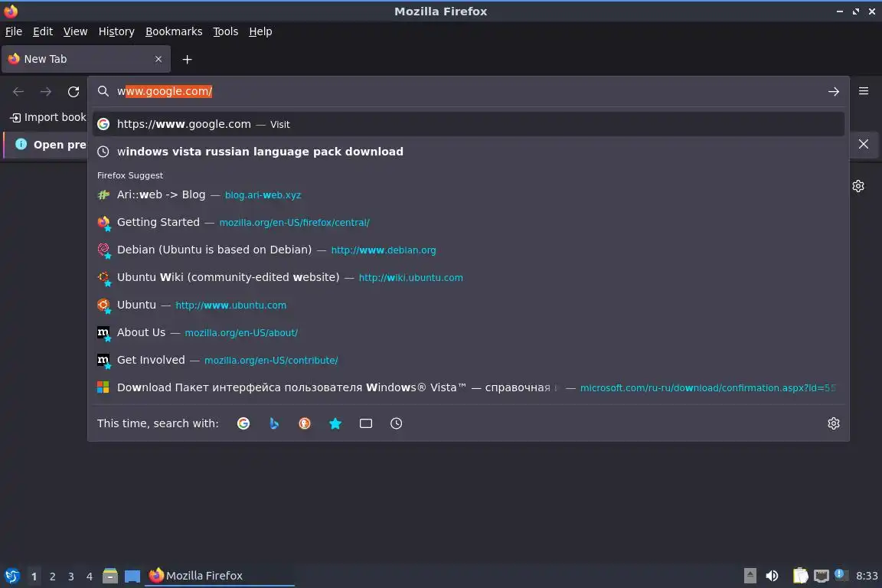This screenshot has height=588, width=882.
Task: Open Ubuntu www.ubuntu.com suggestion
Action: pos(468,305)
